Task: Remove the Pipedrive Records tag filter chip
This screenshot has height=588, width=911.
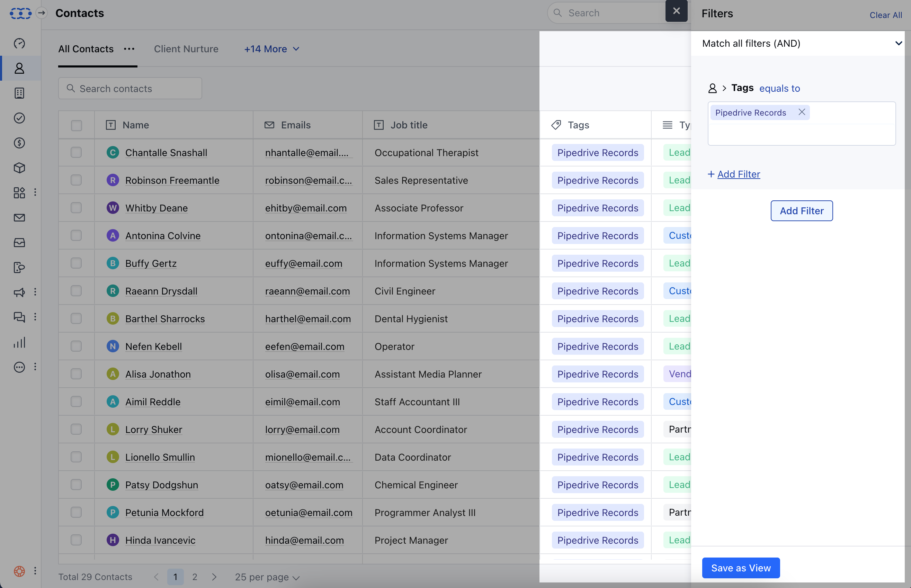Action: [801, 112]
